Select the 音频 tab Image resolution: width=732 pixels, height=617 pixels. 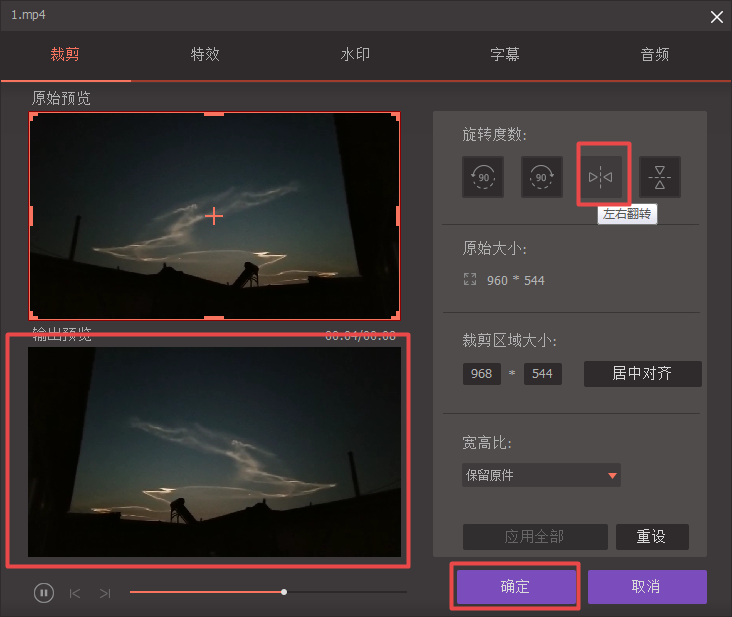click(x=655, y=55)
